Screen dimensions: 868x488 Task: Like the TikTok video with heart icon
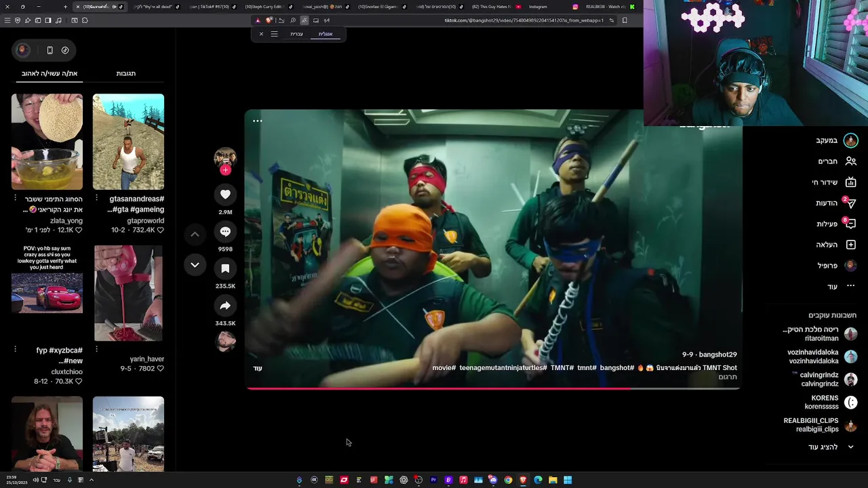[225, 195]
